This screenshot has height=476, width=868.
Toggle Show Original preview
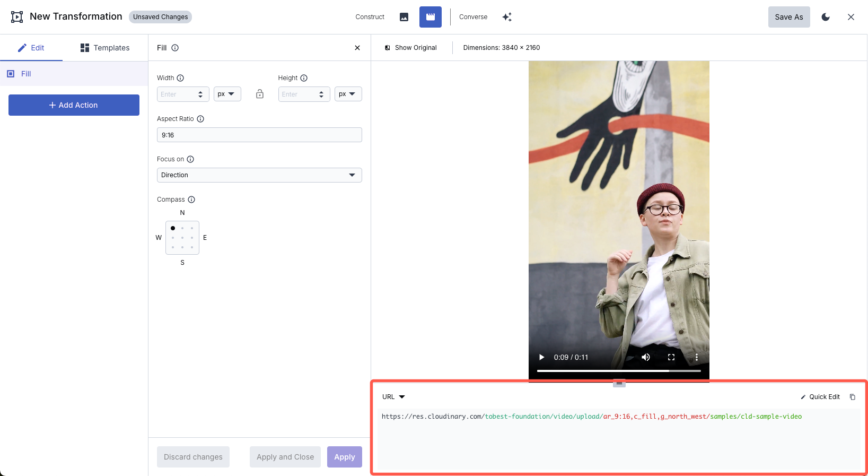tap(411, 48)
